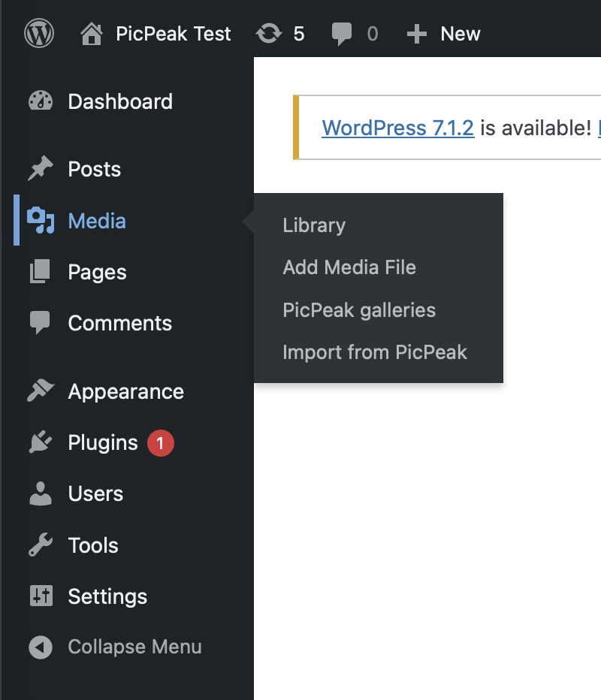Click the Users person icon
This screenshot has height=700, width=601.
tap(41, 493)
